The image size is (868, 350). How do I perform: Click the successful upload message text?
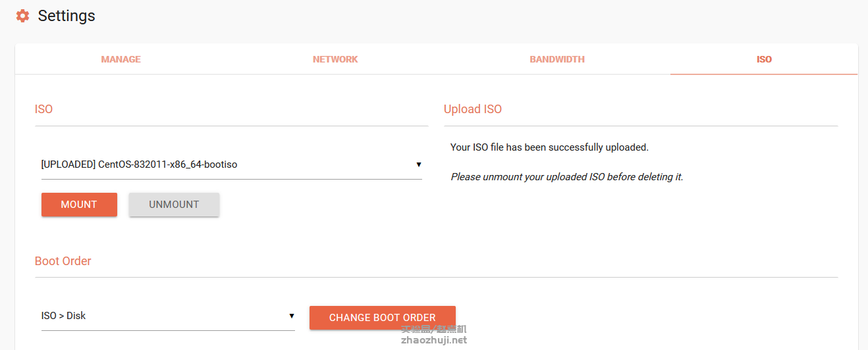tap(549, 147)
